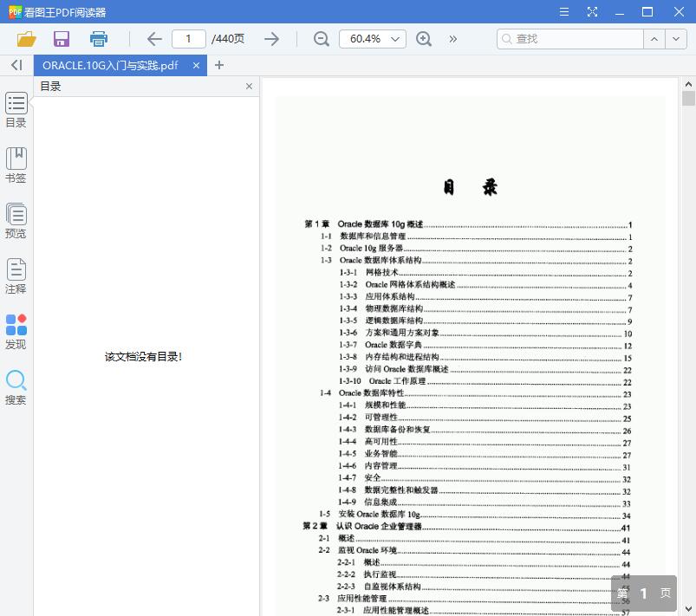Click the 1-3-10 Oracle 工作原理 entry
Screen dimensions: 696x616
coord(485,381)
